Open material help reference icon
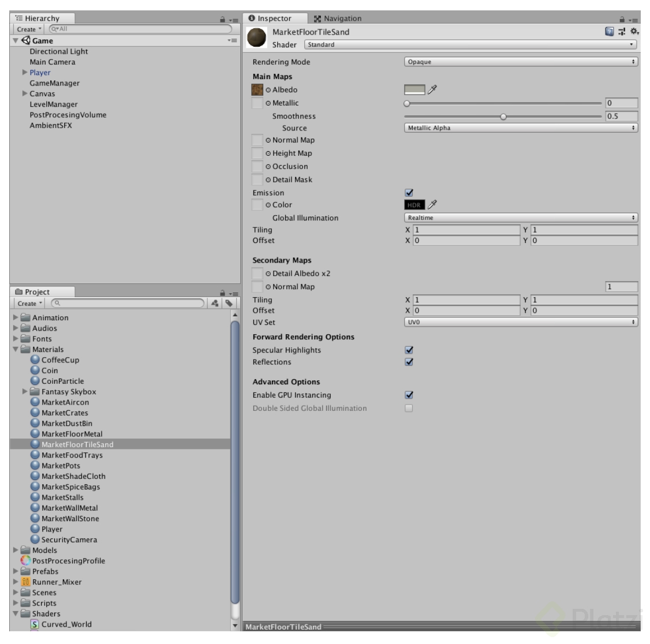The width and height of the screenshot is (650, 644). [x=609, y=32]
